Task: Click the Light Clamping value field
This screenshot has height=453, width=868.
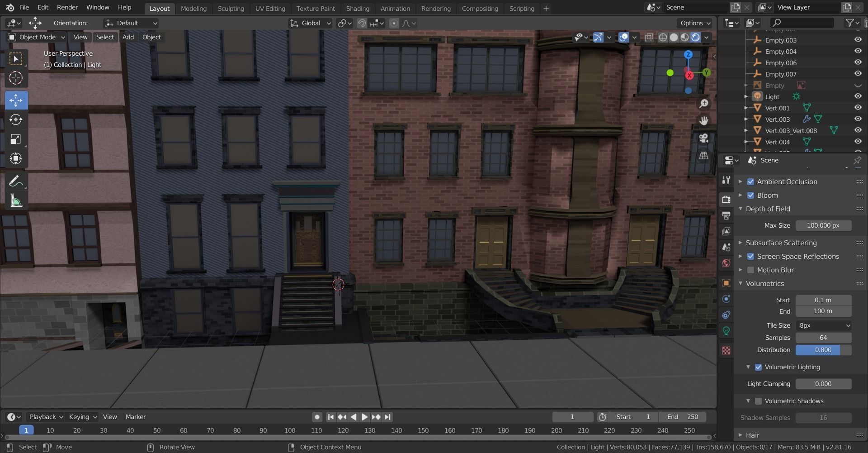Action: coord(823,384)
